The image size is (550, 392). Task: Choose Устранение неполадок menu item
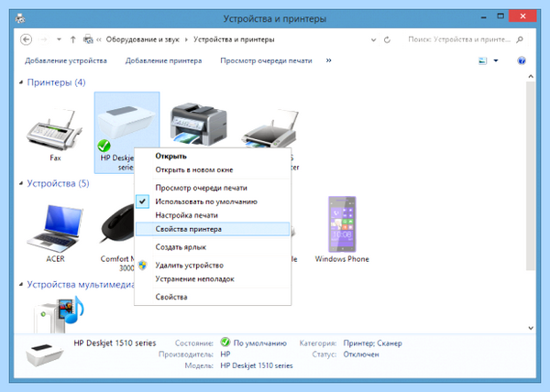point(213,279)
